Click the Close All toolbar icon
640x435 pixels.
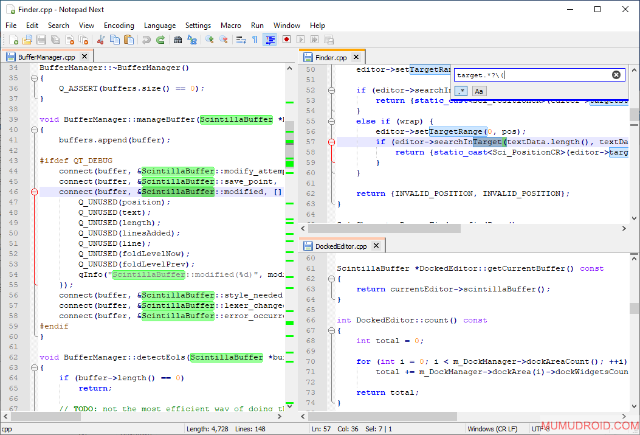pyautogui.click(x=84, y=40)
